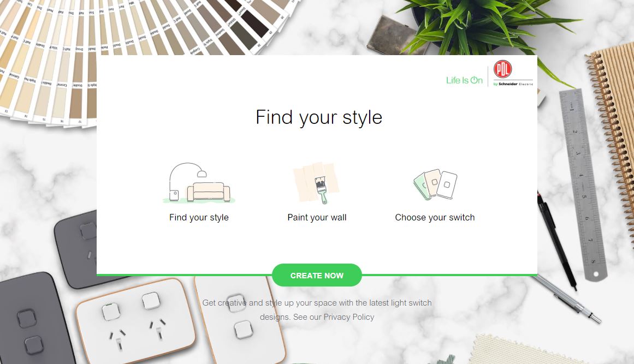The image size is (634, 364).
Task: Select the Paint your wall step label
Action: click(x=317, y=217)
